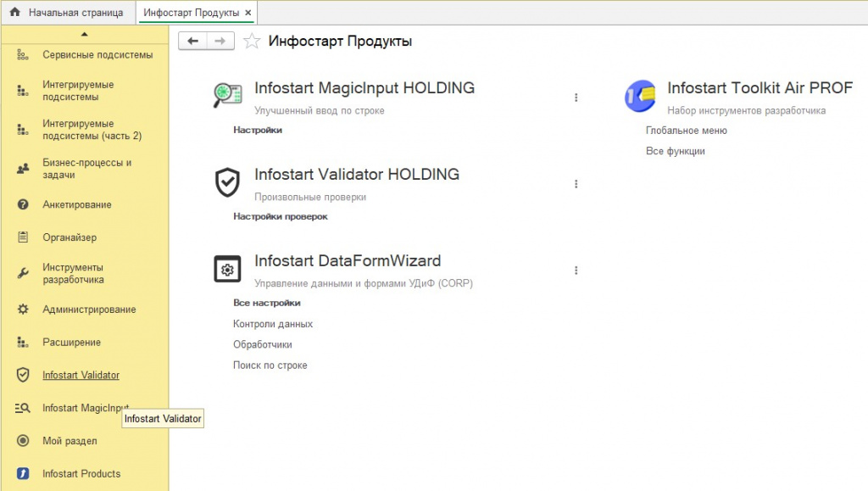Click the Мой раздел circle icon
Screen dimensions: 868x491
click(23, 441)
